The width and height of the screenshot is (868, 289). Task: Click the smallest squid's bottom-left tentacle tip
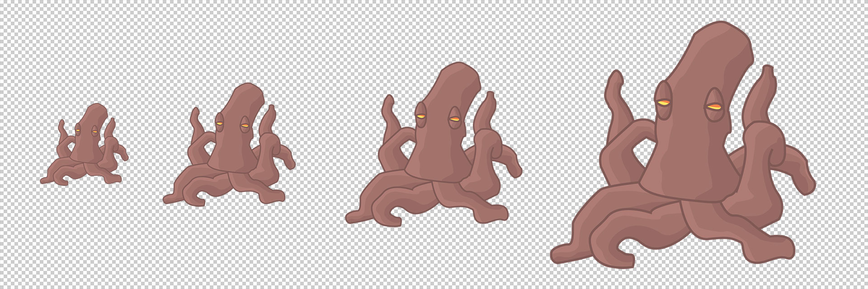coord(44,180)
